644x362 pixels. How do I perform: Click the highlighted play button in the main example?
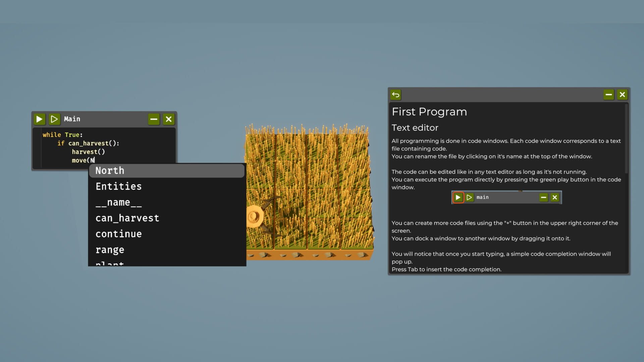458,197
